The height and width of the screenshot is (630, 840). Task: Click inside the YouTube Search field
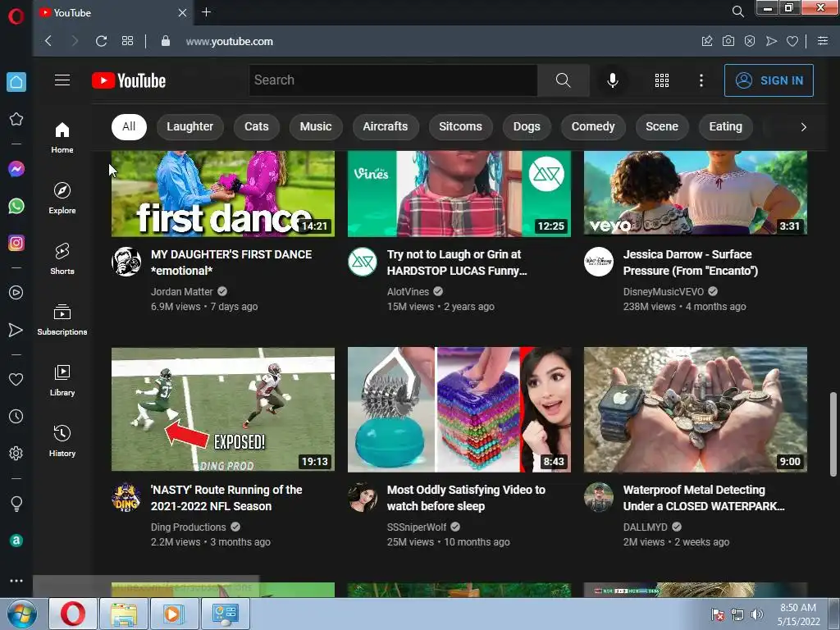tap(393, 80)
